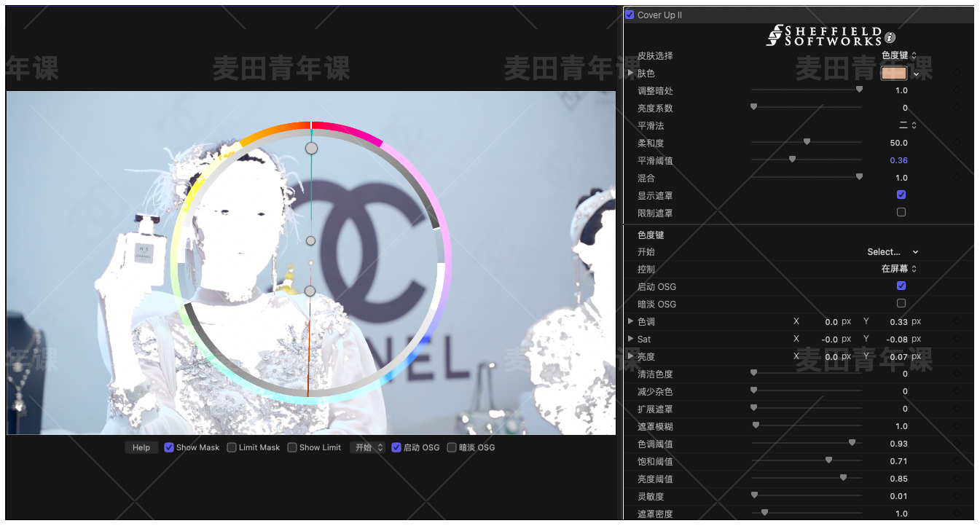This screenshot has width=980, height=526.
Task: Click the keyframe diamond for 亮度阈值
Action: 957,479
